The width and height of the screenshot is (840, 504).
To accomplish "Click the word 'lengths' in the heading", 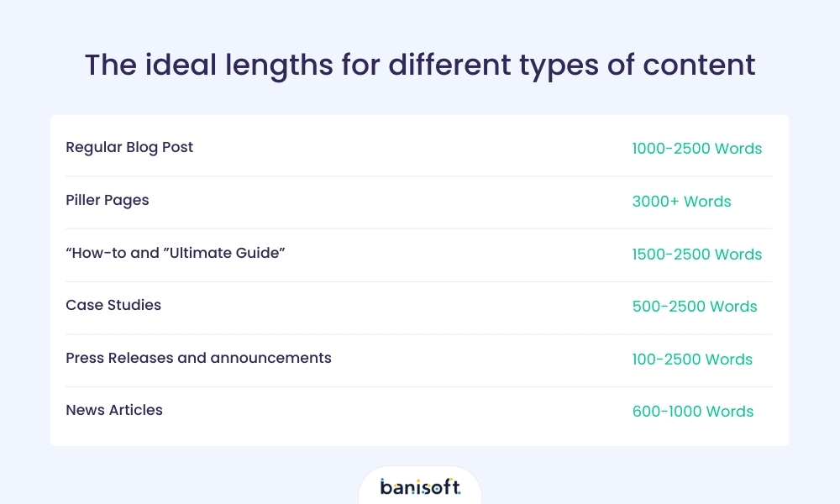I will click(x=279, y=66).
